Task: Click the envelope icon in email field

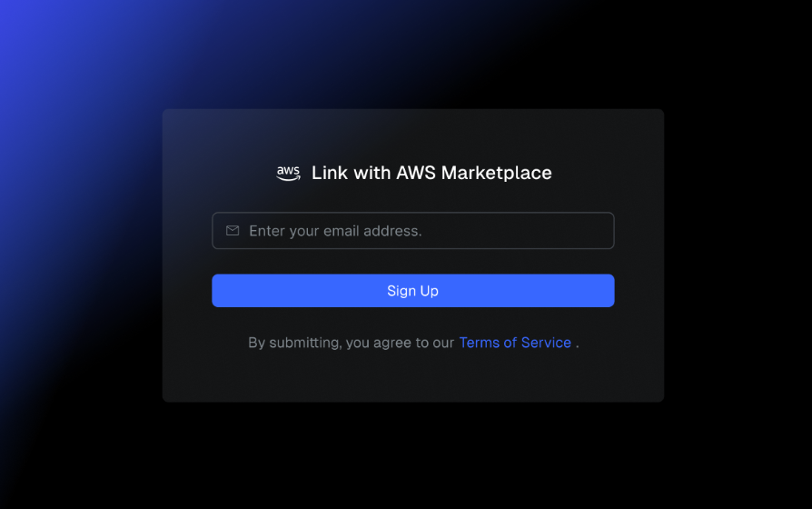Action: [x=233, y=231]
